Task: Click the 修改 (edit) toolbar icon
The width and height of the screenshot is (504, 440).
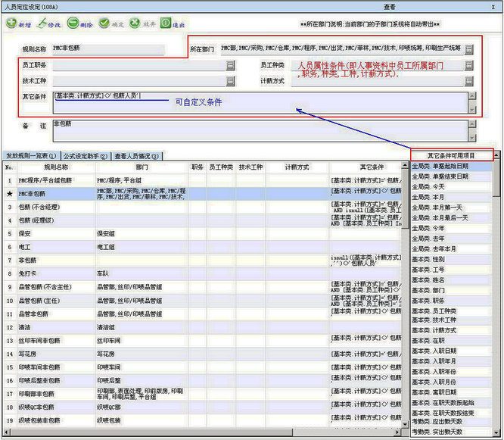Action: (x=42, y=23)
